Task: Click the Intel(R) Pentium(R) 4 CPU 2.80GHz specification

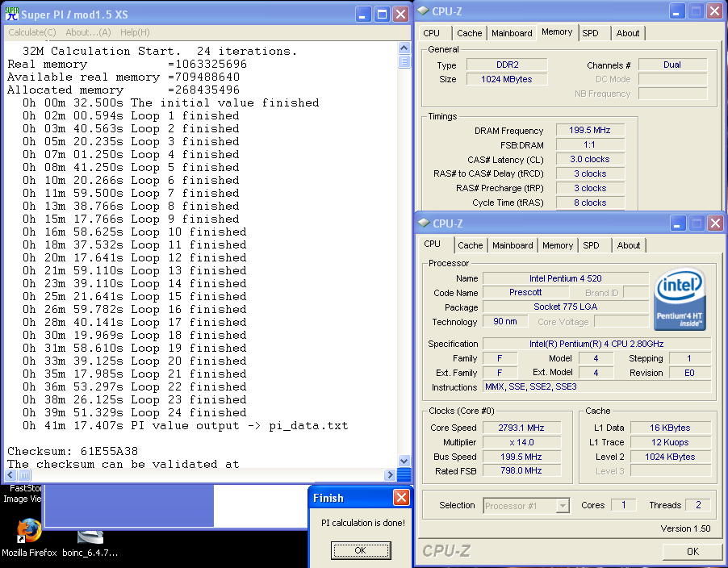Action: click(x=596, y=344)
